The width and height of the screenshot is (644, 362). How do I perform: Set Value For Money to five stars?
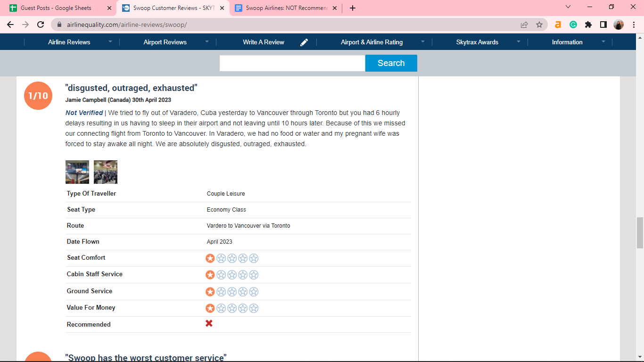[x=254, y=308]
